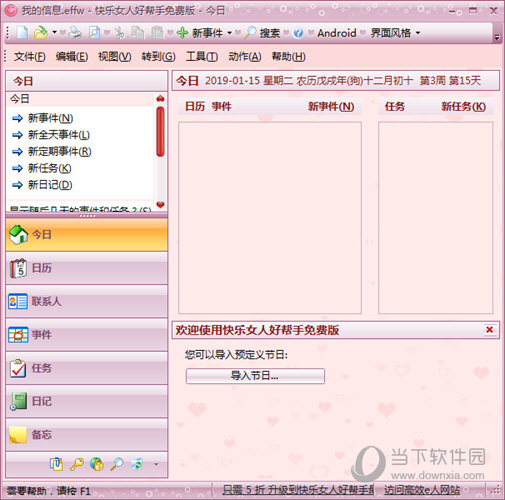Click the print icon in toolbar
The width and height of the screenshot is (505, 500).
tap(75, 33)
